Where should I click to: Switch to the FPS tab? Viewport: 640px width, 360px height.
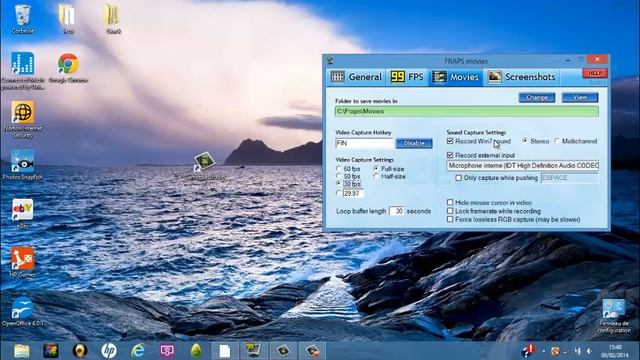tap(407, 77)
